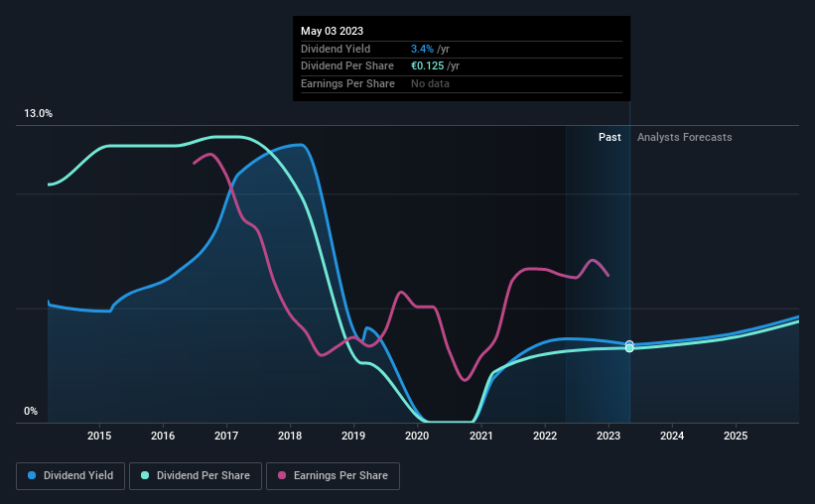
Task: Click the 2022 x-axis label
Action: click(545, 436)
